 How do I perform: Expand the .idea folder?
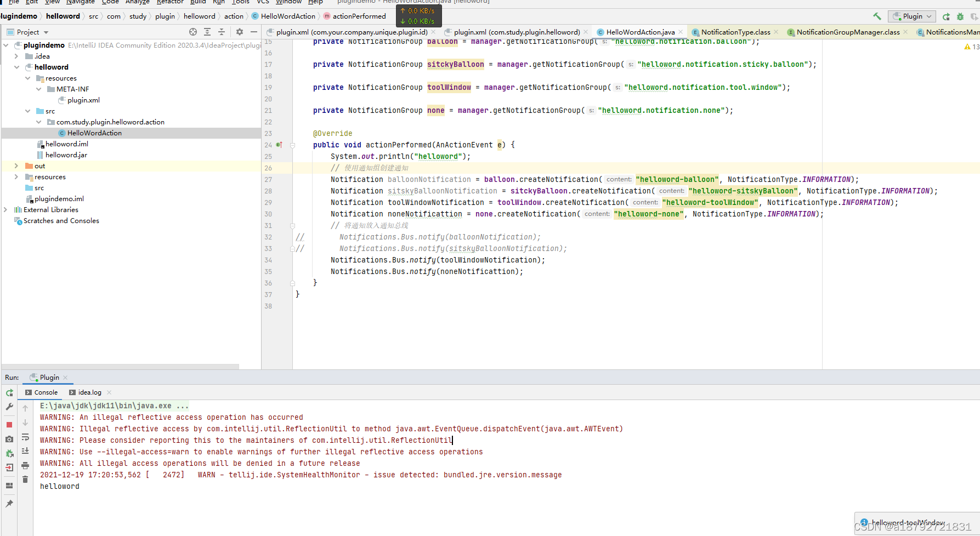[x=16, y=56]
